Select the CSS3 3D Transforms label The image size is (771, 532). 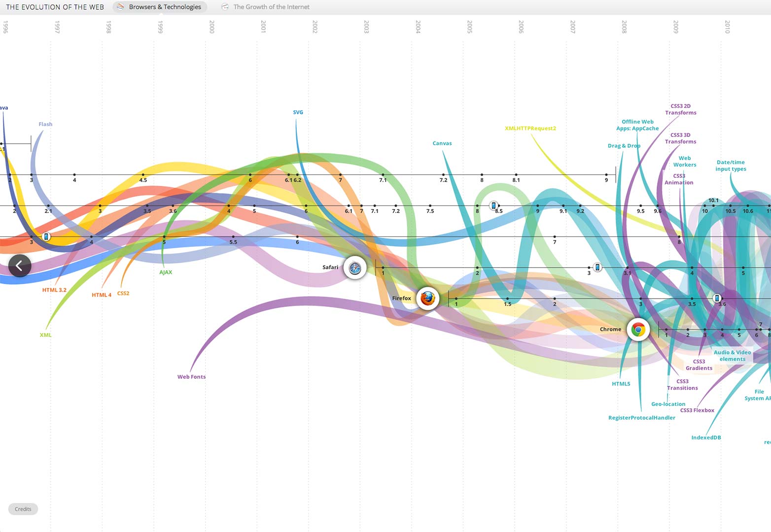click(681, 138)
